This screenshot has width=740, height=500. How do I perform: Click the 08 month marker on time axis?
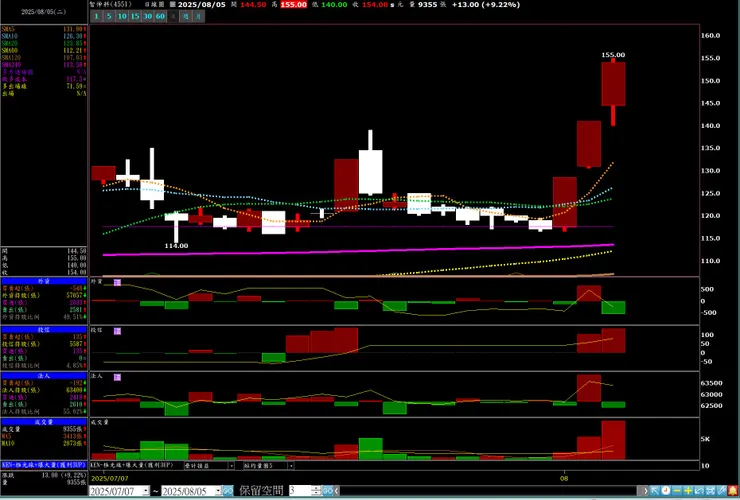564,478
